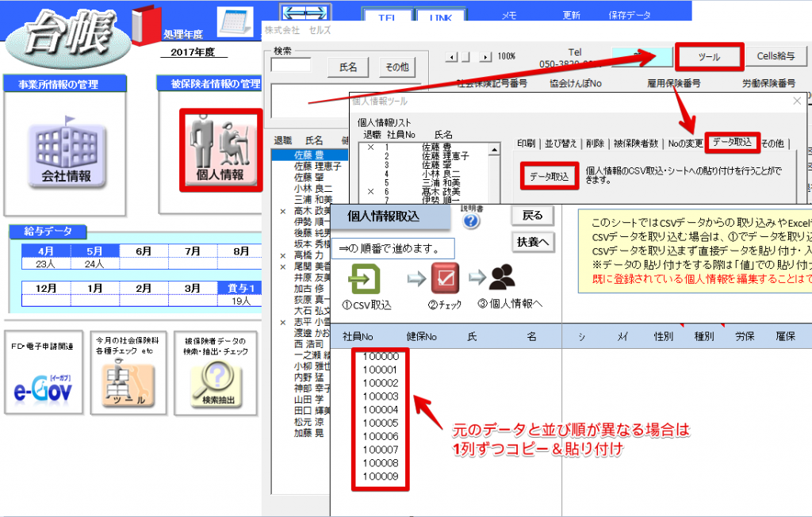Focus the 検索 input field
The width and height of the screenshot is (812, 517).
291,65
